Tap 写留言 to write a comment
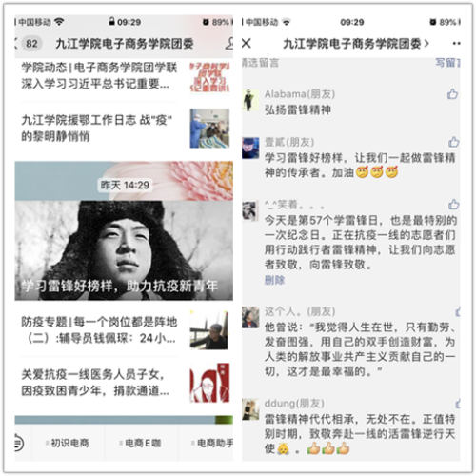This screenshot has height=476, width=476. (x=447, y=63)
